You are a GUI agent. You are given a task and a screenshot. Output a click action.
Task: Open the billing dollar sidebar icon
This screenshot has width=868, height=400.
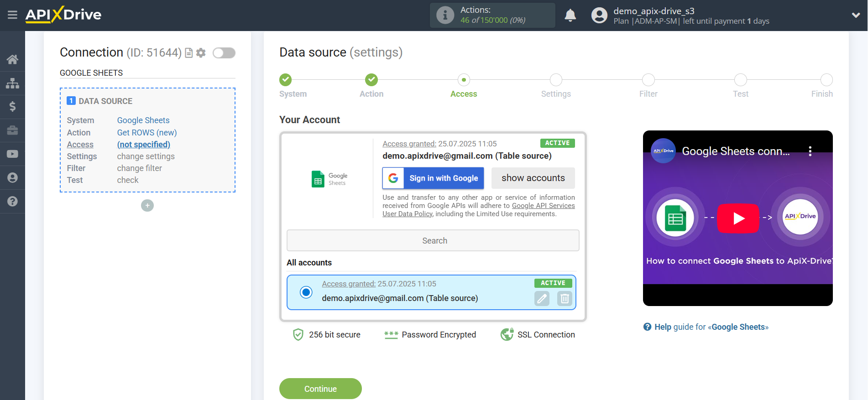click(x=12, y=107)
